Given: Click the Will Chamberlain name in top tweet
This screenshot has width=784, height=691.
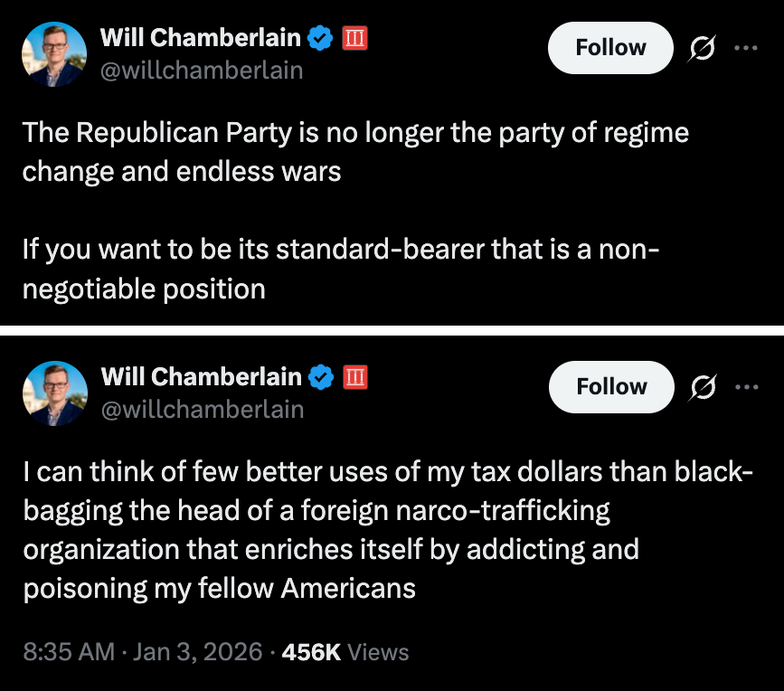Looking at the screenshot, I should coord(200,38).
